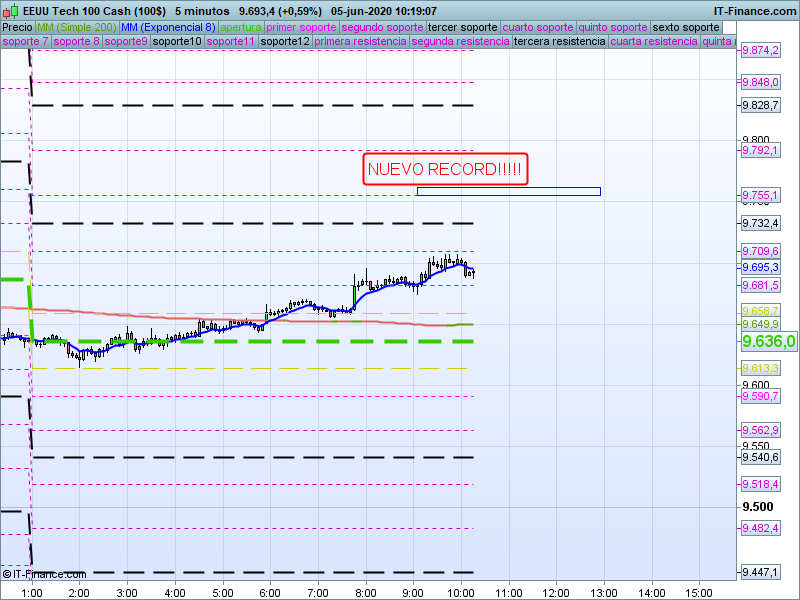Click the sexto soporte label
800x600 pixels.
685,27
